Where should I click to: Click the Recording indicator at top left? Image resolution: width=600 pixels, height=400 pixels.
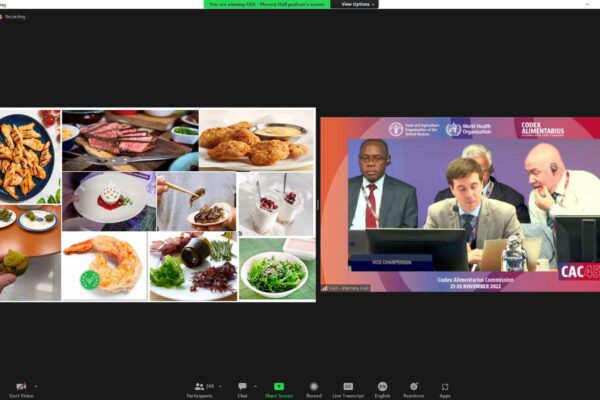[13, 17]
